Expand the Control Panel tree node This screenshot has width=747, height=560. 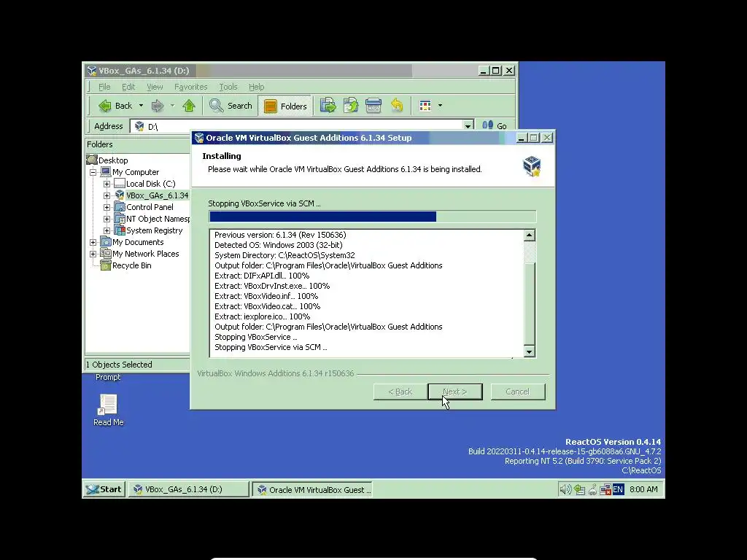(x=107, y=207)
